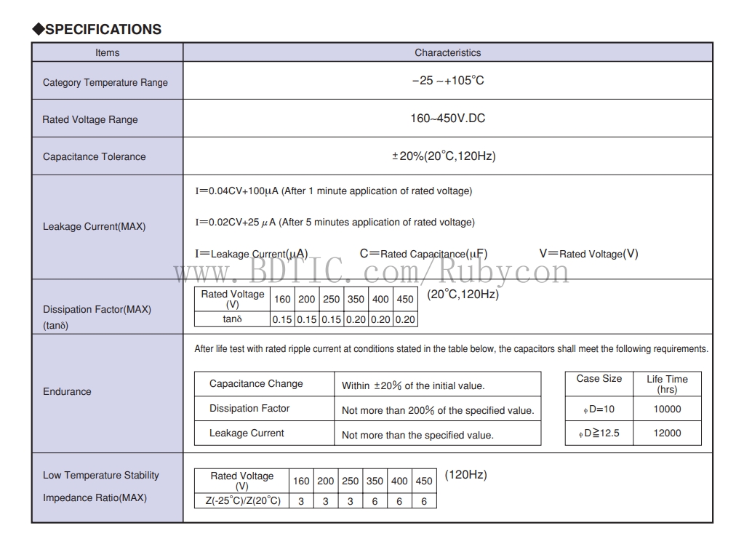Image resolution: width=744 pixels, height=560 pixels.
Task: Select the Characteristics column header
Action: tap(447, 52)
